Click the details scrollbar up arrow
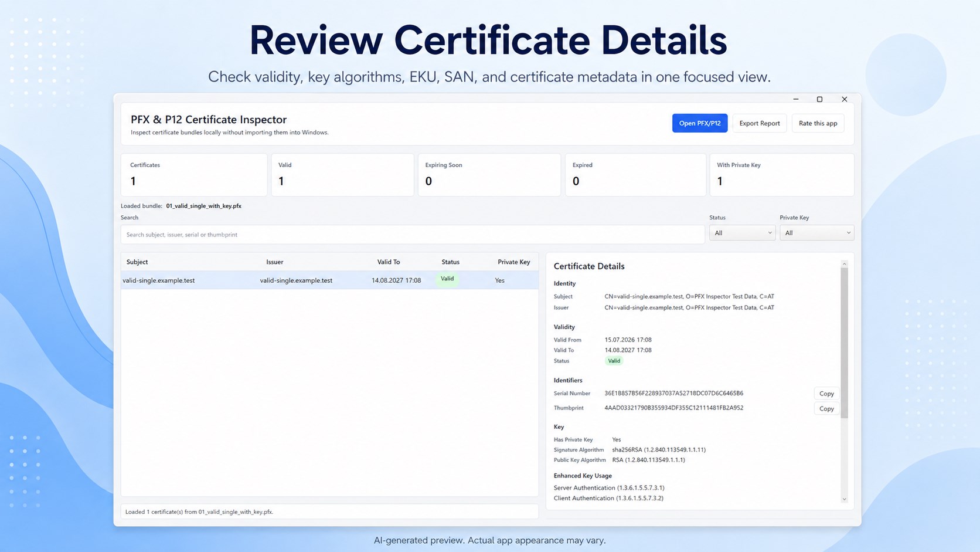980x552 pixels. [x=844, y=264]
